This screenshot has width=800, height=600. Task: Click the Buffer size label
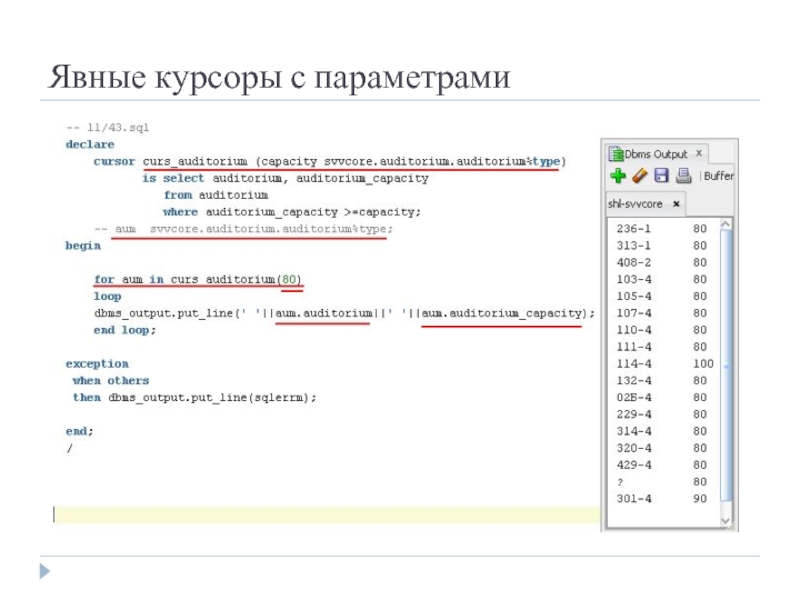pos(717,176)
